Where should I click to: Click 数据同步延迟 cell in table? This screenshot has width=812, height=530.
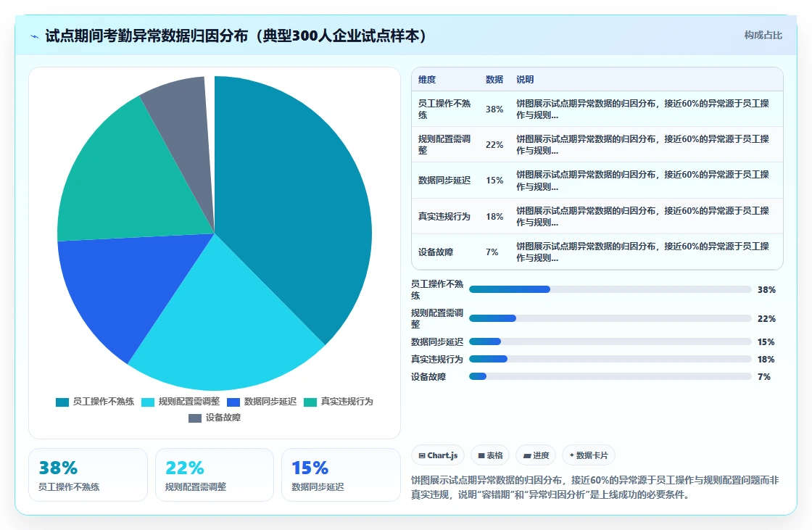445,181
